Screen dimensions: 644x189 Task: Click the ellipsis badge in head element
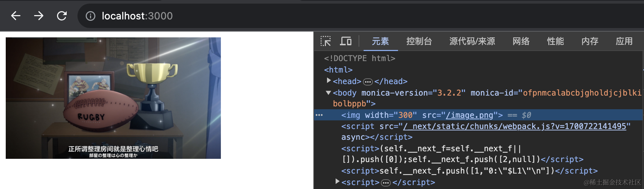click(x=368, y=82)
